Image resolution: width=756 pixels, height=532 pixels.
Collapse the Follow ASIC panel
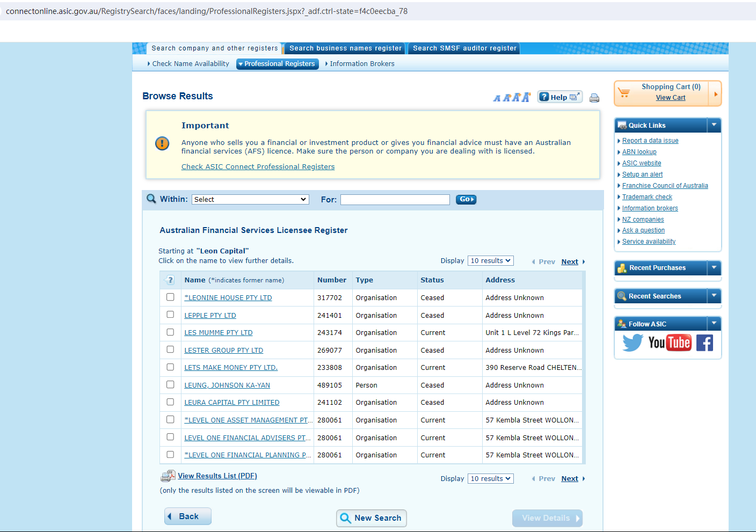tap(714, 324)
